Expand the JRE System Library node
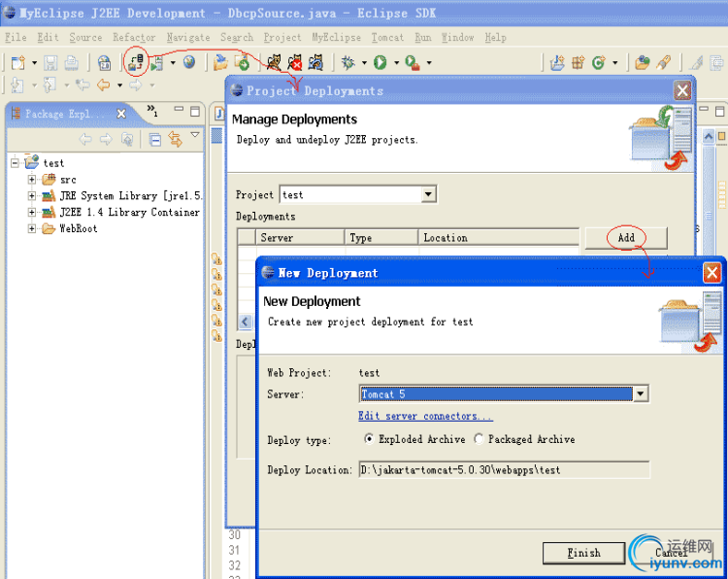 pos(32,195)
